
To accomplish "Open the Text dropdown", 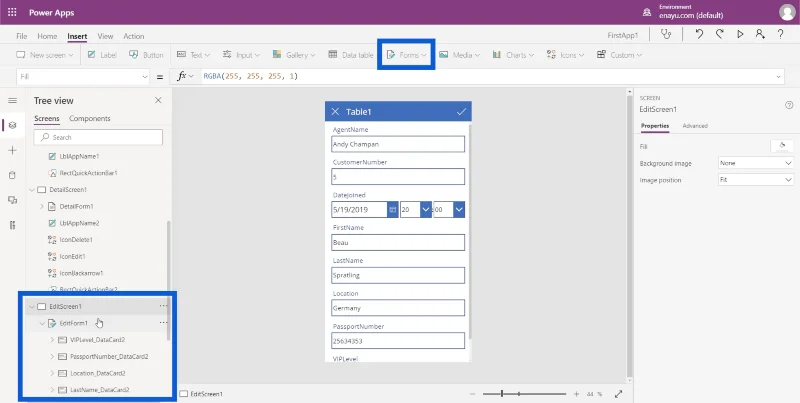I will 193,55.
